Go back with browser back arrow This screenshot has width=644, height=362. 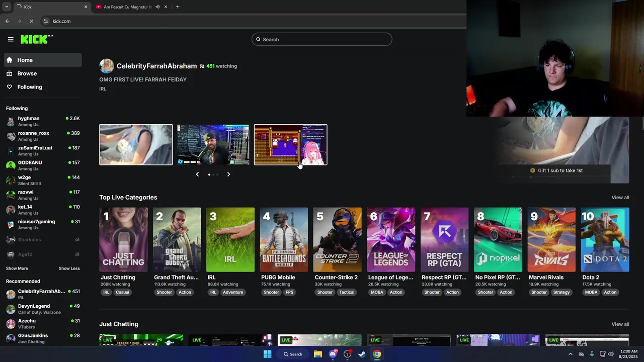point(7,21)
